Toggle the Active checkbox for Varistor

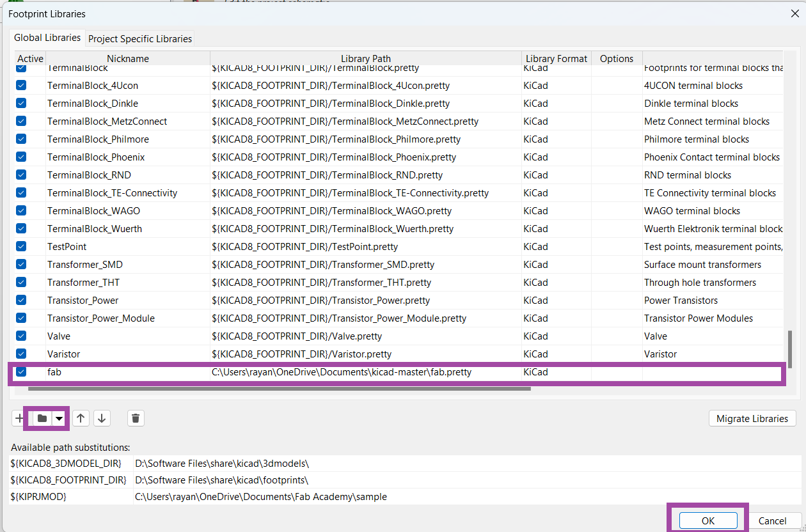21,354
